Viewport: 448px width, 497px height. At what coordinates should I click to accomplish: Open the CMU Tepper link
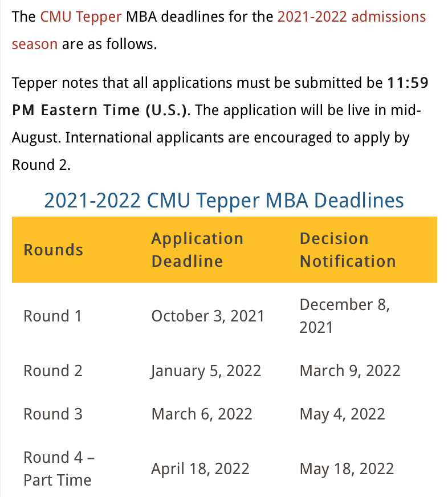(x=80, y=17)
